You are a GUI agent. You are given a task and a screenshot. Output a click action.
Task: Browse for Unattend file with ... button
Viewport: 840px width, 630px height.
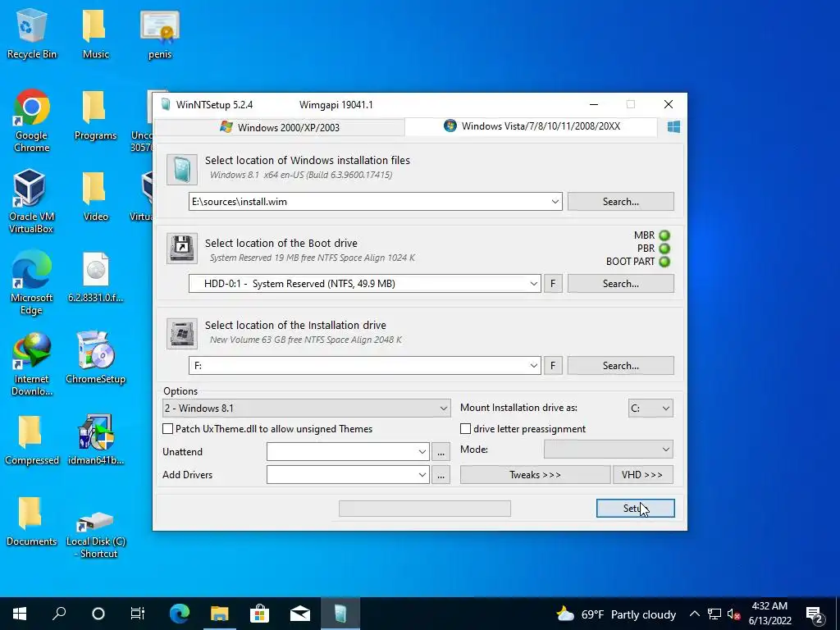pos(441,452)
